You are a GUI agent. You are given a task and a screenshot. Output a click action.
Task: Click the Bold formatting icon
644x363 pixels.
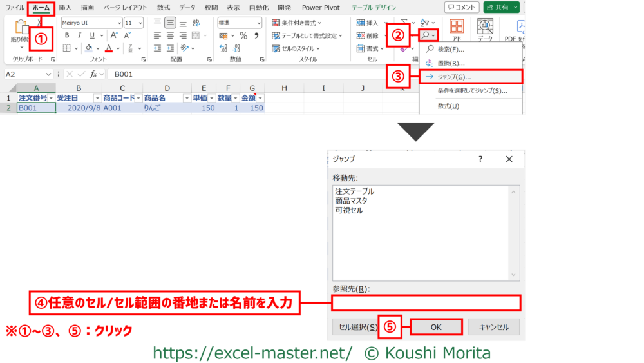point(66,35)
